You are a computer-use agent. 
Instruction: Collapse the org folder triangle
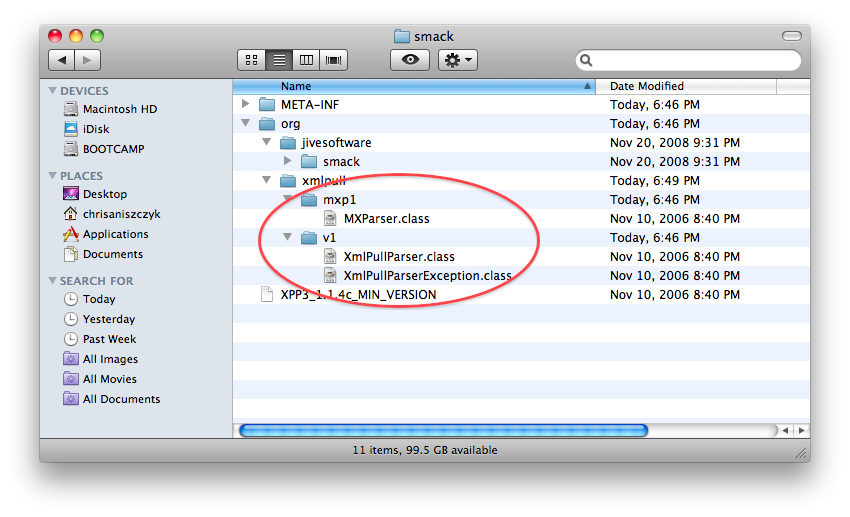246,123
